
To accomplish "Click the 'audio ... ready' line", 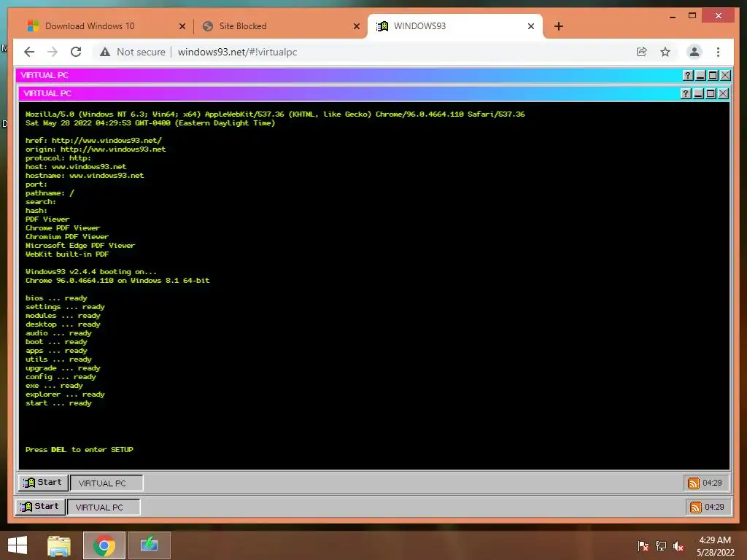I will [x=58, y=333].
